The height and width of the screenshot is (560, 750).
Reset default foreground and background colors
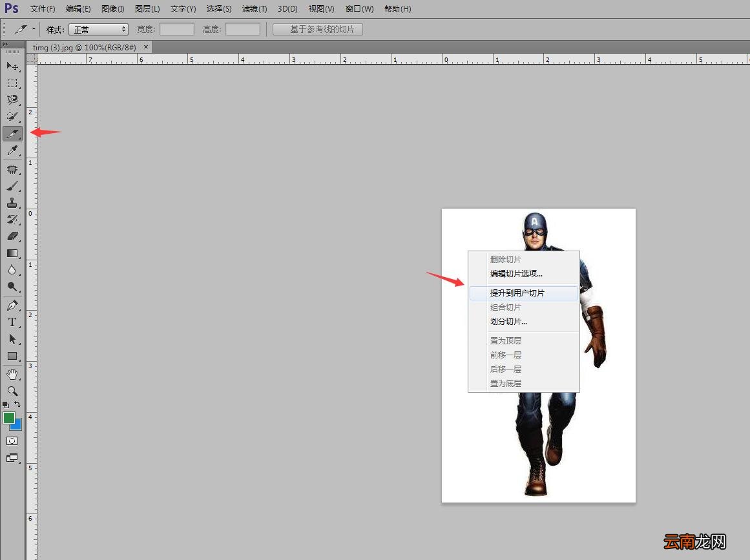pyautogui.click(x=6, y=404)
